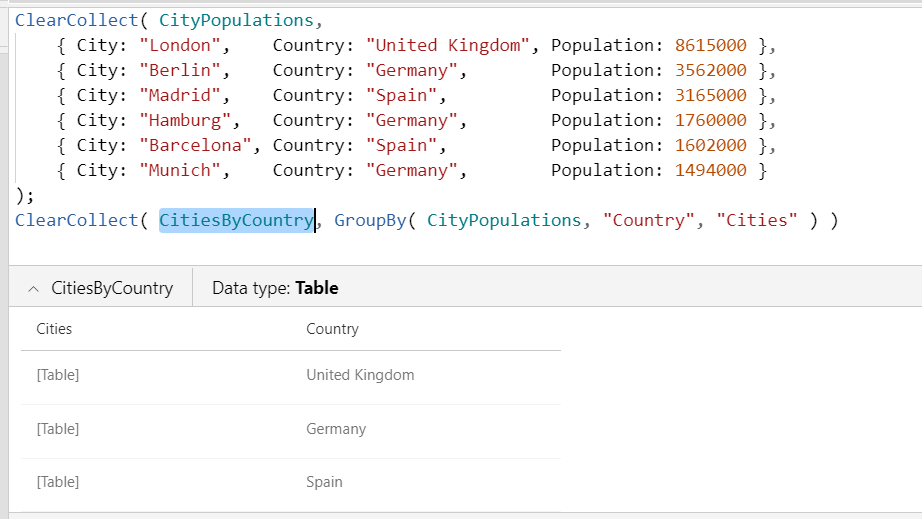Open the [Table] cell in Spain row
Screen dimensions: 922x519
click(58, 482)
